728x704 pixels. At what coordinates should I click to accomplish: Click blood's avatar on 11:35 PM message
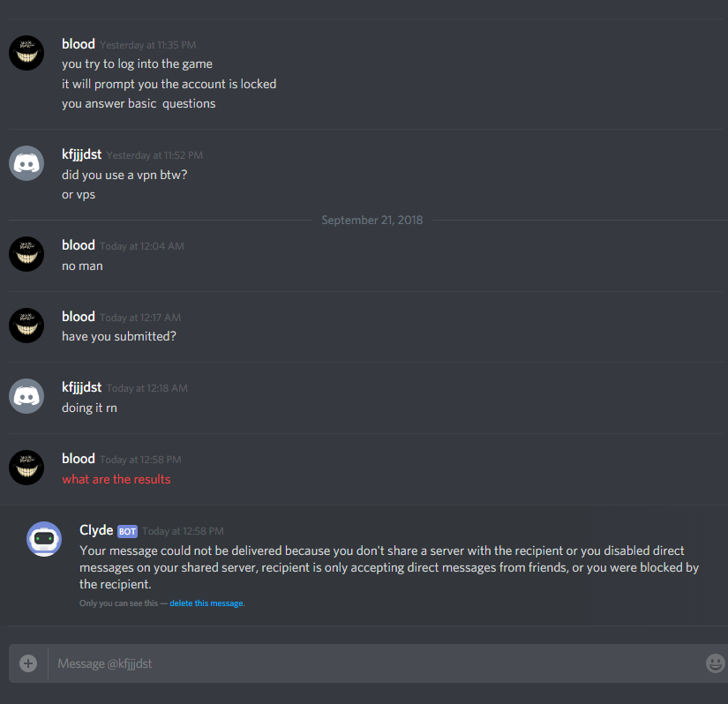coord(26,53)
